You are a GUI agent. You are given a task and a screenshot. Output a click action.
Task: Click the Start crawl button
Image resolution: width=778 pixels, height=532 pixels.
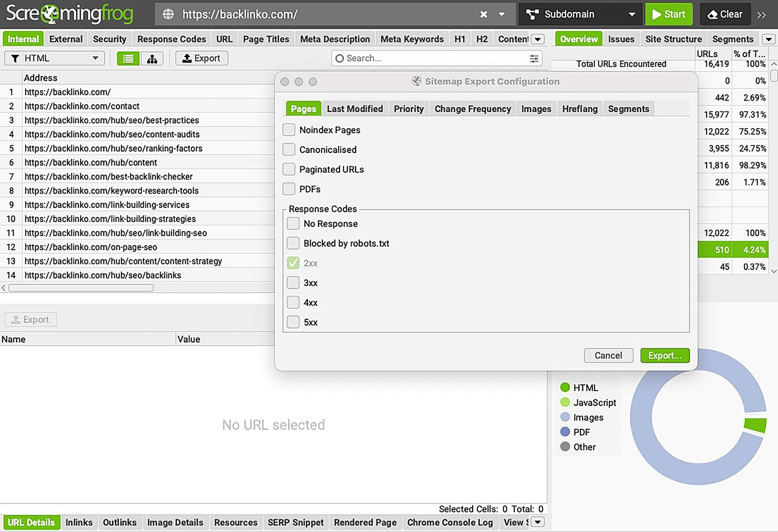pos(669,14)
